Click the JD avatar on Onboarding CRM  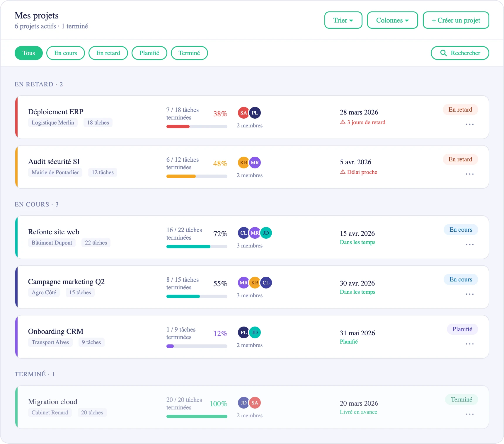point(255,332)
